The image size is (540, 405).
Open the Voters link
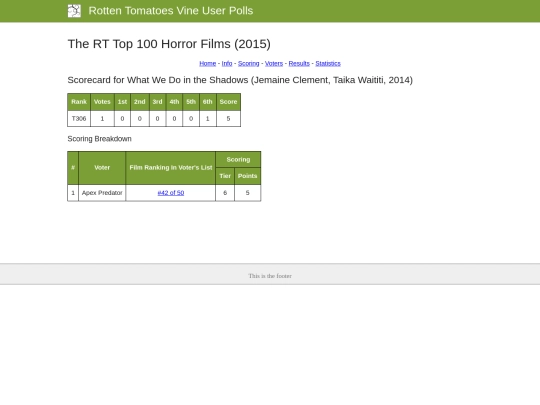(274, 63)
